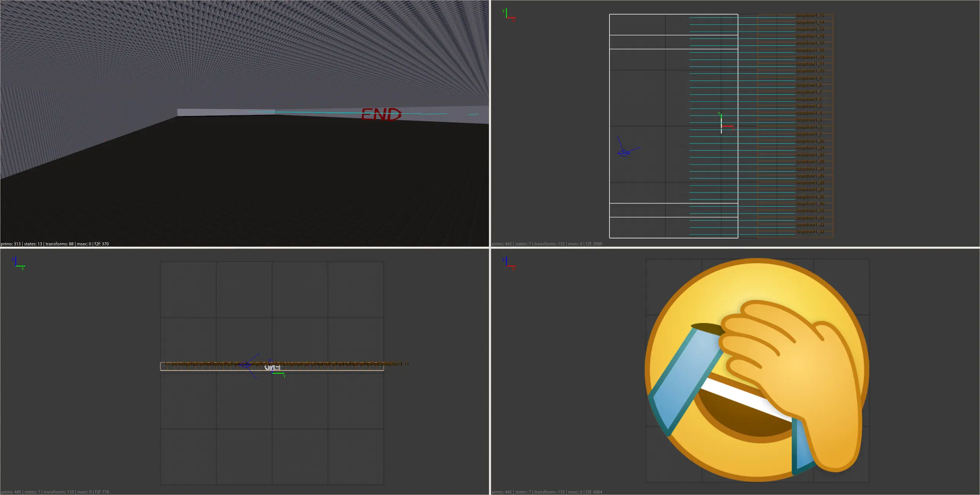The image size is (980, 495).
Task: Select entity label loopdoor1_7
Action: 808,92
